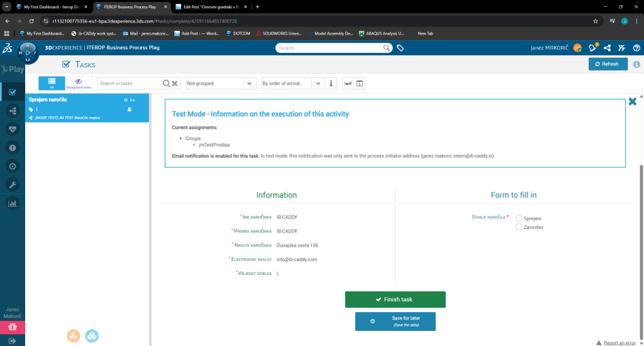
Task: Toggle the split column view button
Action: tap(360, 84)
